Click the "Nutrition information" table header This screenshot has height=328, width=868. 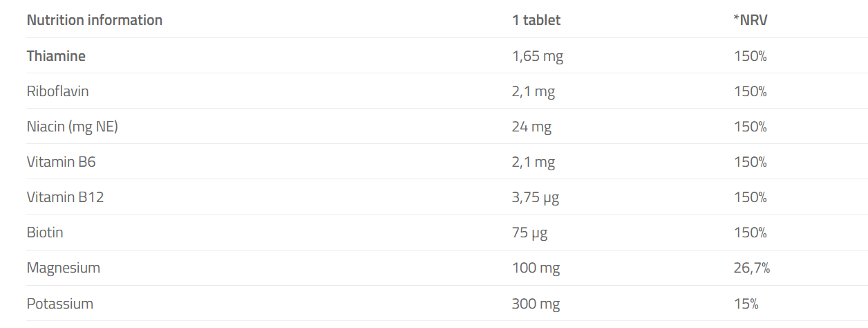tap(95, 20)
